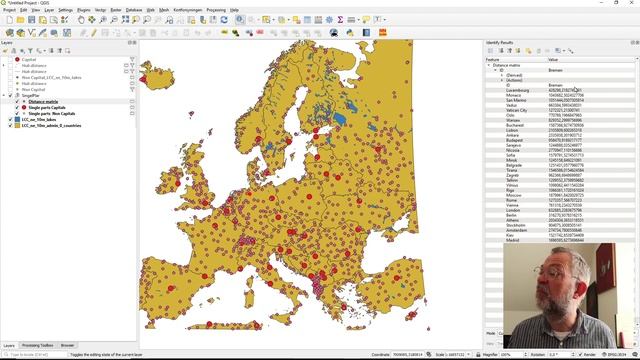Screen dimensions: 640x360
Task: Toggle editing with the pencil icon
Action: (x=94, y=33)
